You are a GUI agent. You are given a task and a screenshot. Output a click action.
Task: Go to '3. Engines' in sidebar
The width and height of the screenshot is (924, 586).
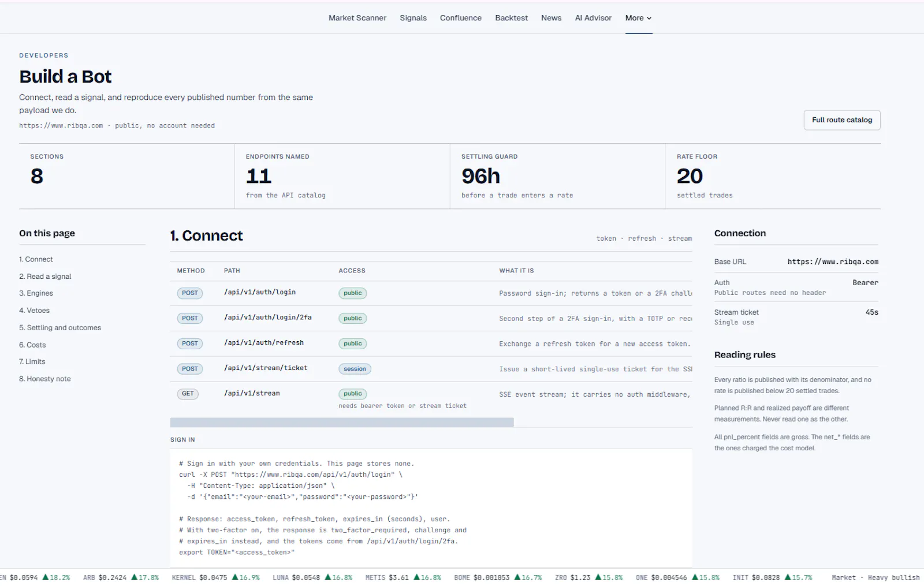point(36,293)
